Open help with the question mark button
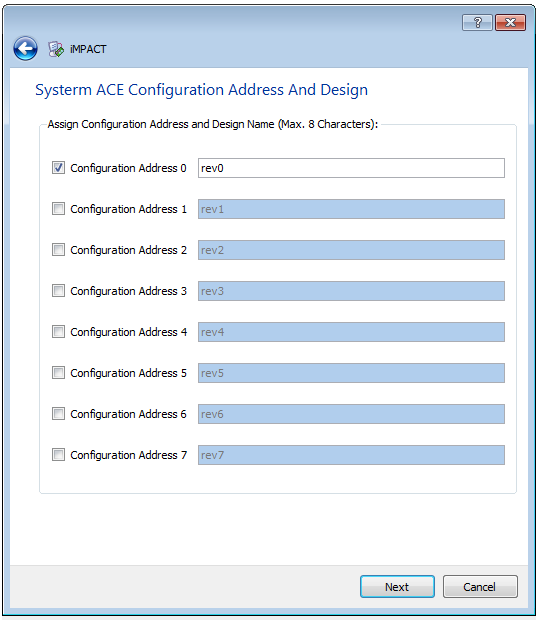540x620 pixels. 477,23
